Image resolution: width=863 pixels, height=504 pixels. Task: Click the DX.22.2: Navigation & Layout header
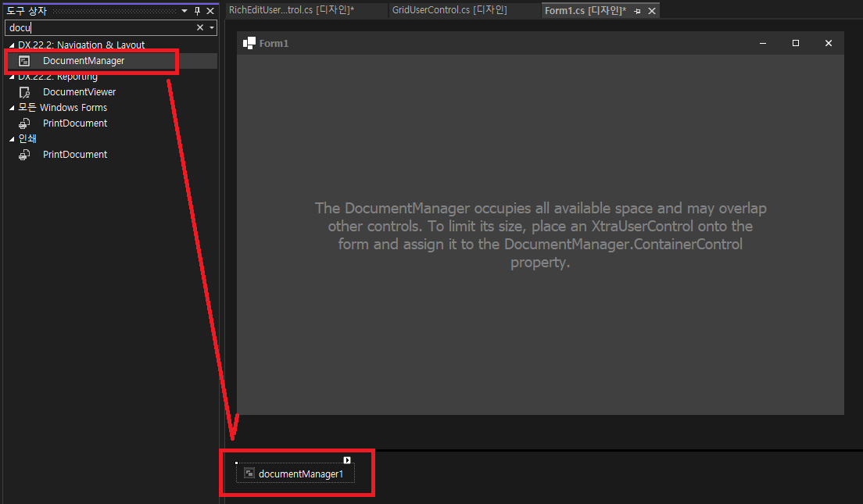81,45
